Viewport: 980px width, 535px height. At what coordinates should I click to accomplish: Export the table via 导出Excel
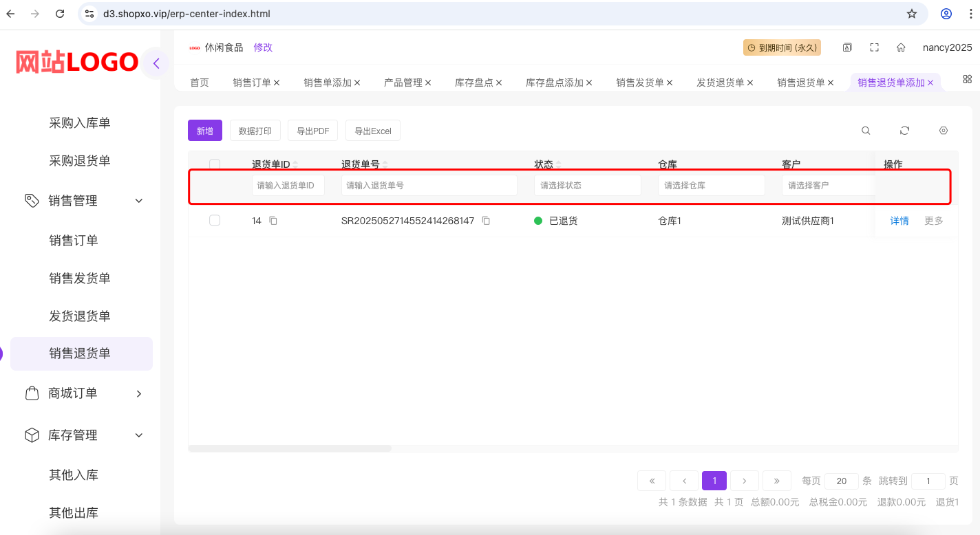tap(373, 131)
